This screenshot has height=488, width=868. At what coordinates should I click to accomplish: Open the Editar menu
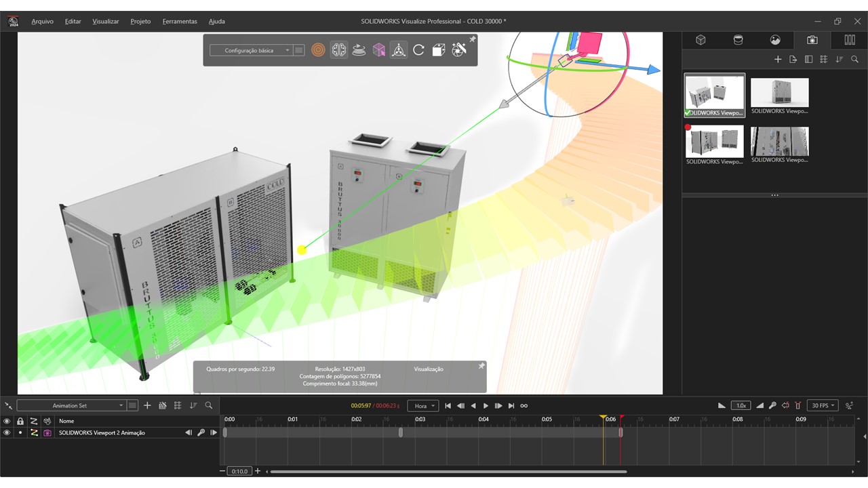[x=73, y=22]
